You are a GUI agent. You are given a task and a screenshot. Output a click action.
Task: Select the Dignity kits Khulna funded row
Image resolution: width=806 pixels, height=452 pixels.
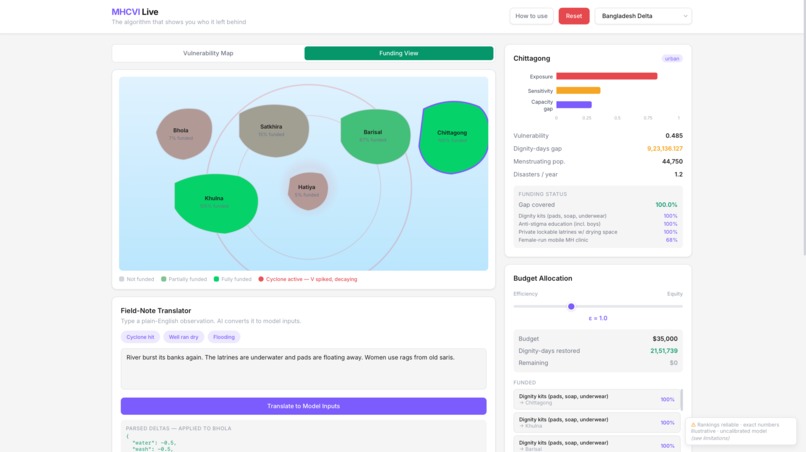pos(597,422)
